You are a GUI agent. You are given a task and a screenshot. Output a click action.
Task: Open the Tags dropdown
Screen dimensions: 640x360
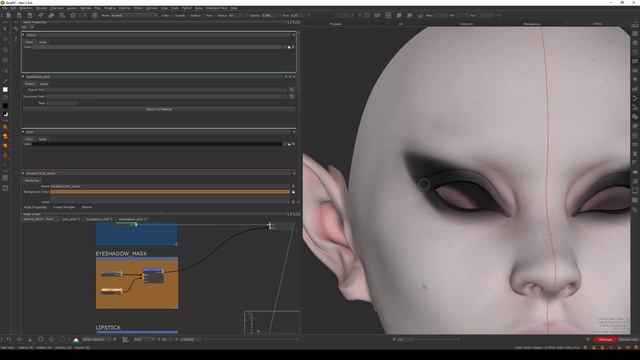point(62,103)
